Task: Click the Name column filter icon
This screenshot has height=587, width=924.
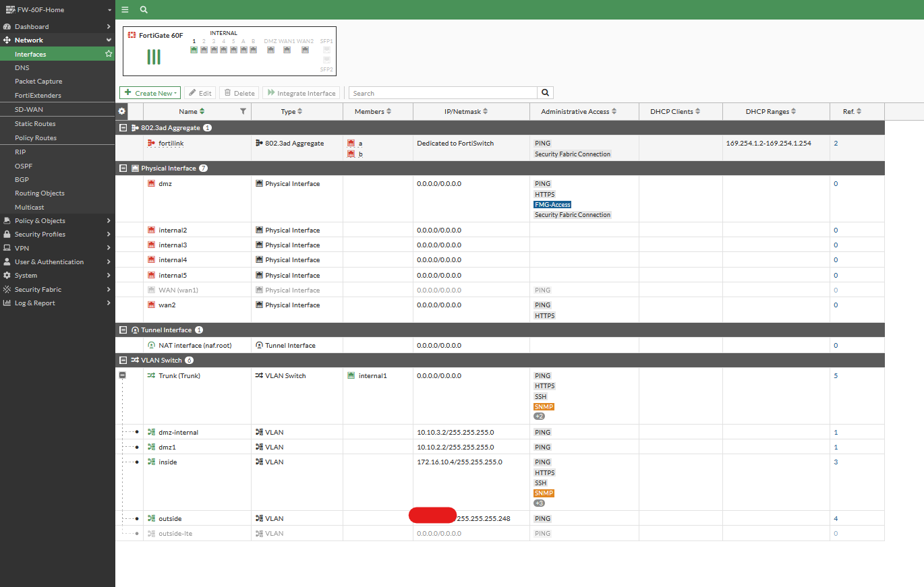Action: click(243, 111)
